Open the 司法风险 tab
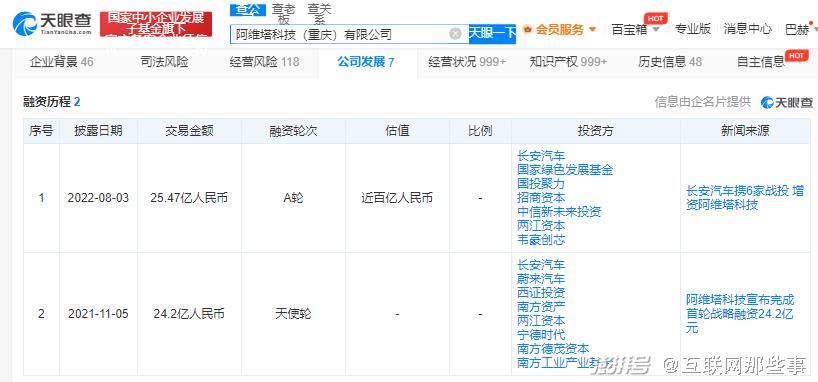The height and width of the screenshot is (382, 818). click(x=164, y=62)
